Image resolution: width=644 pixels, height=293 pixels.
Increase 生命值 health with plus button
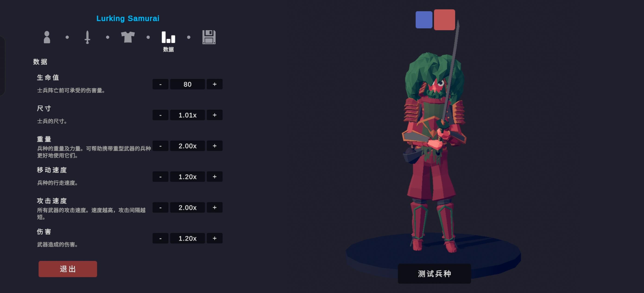click(x=215, y=84)
